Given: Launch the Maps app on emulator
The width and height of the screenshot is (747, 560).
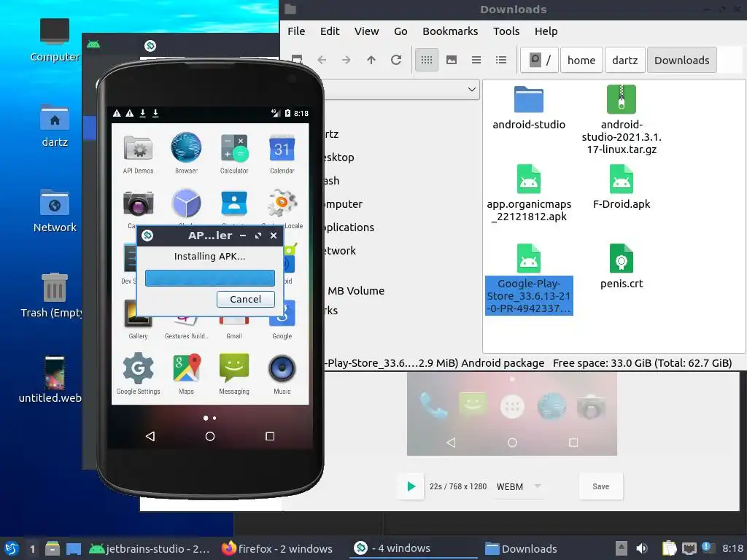Looking at the screenshot, I should click(186, 374).
